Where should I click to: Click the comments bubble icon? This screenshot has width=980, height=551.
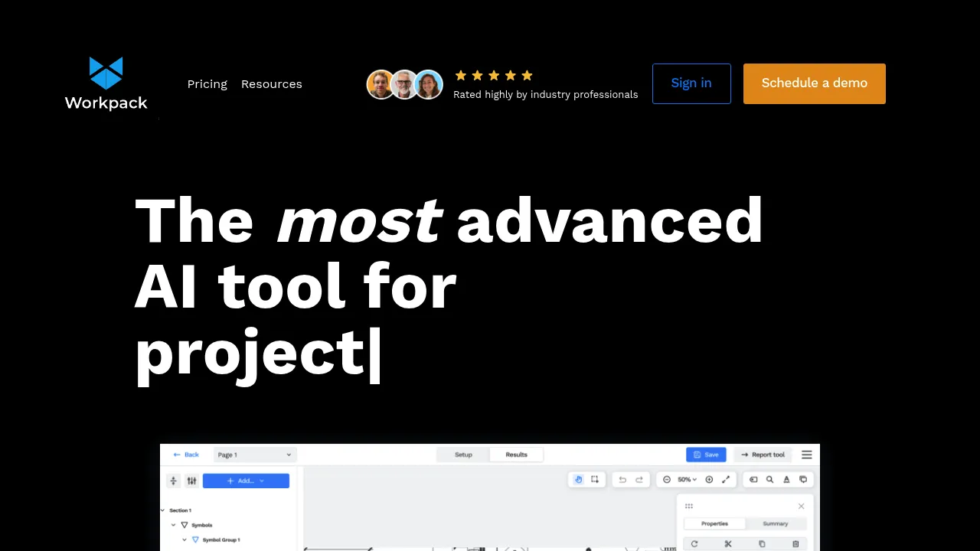point(803,479)
